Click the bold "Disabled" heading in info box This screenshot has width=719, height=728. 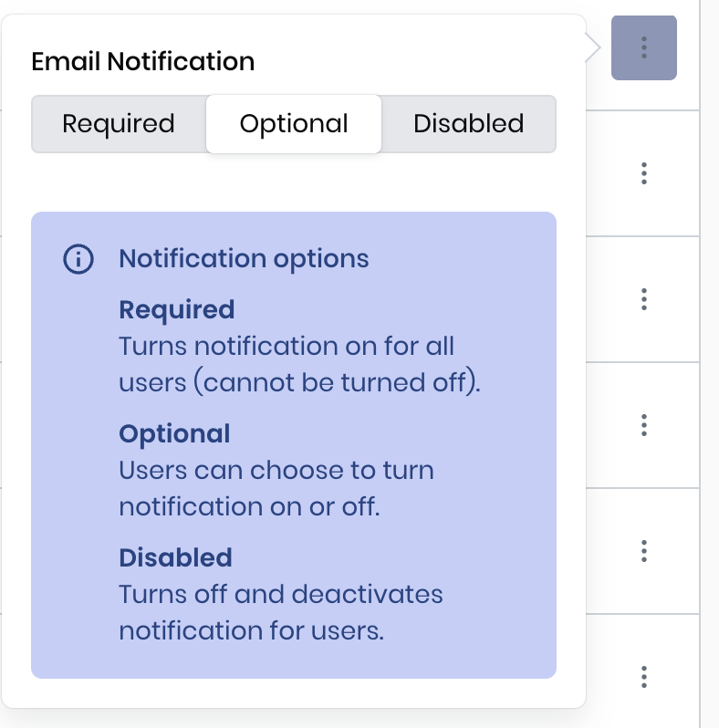(175, 557)
